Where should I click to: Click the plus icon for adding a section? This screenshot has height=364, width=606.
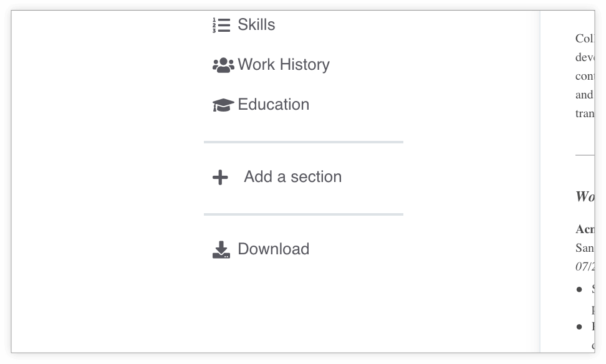(x=220, y=178)
